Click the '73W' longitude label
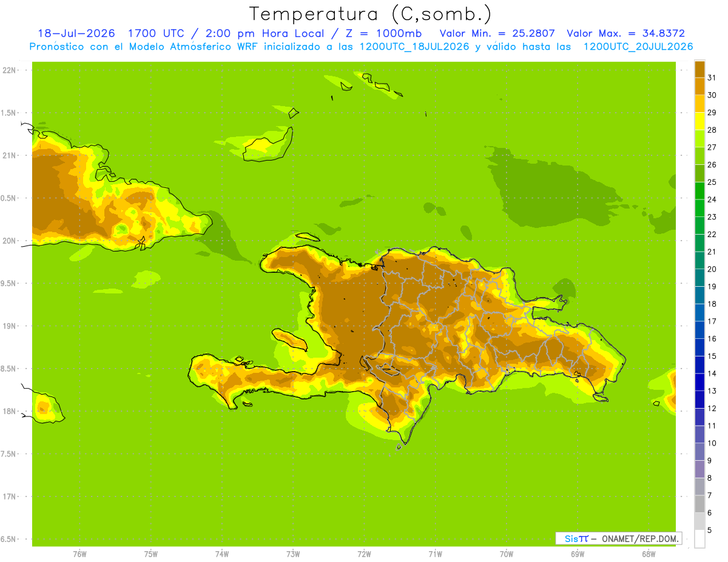The image size is (728, 562). (x=293, y=554)
